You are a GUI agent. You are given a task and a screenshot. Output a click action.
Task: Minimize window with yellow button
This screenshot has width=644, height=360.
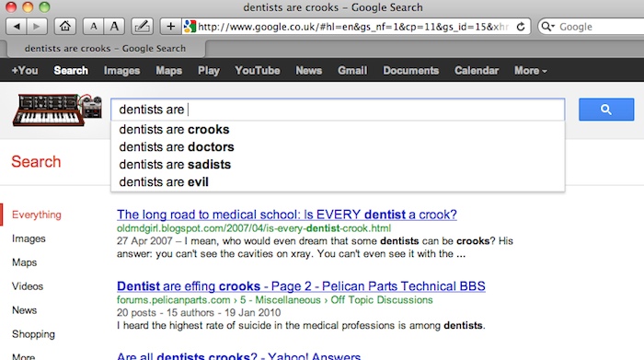(x=28, y=7)
